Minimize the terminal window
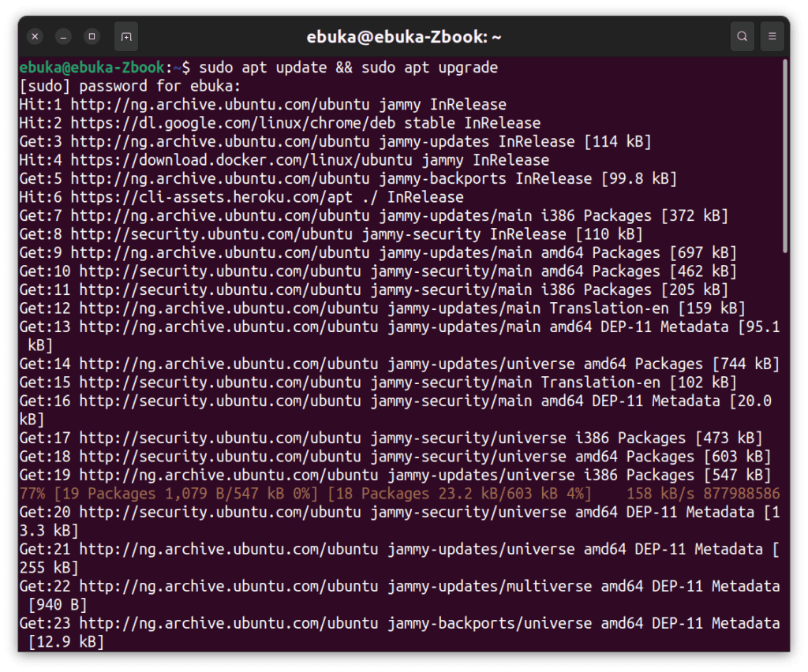The width and height of the screenshot is (808, 672). click(63, 36)
